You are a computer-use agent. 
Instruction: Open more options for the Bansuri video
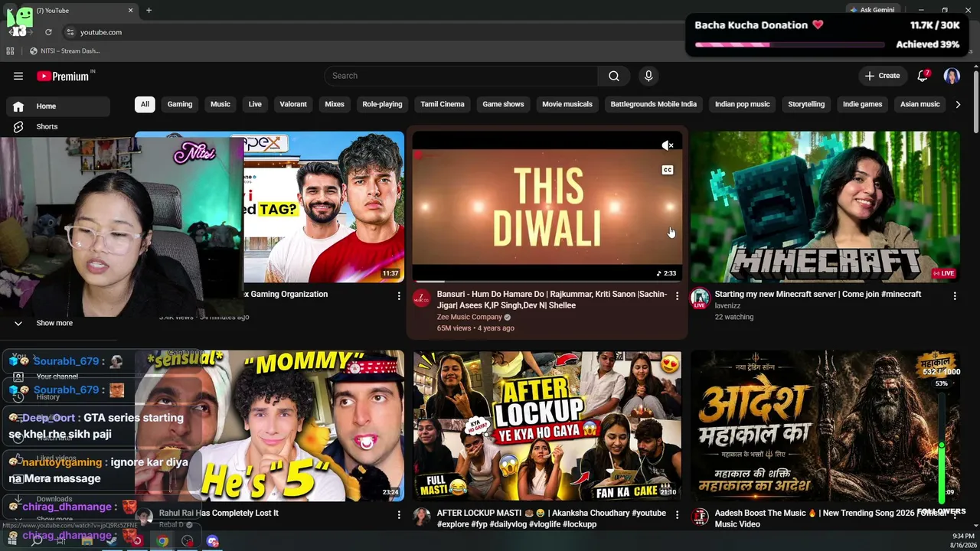(x=677, y=295)
